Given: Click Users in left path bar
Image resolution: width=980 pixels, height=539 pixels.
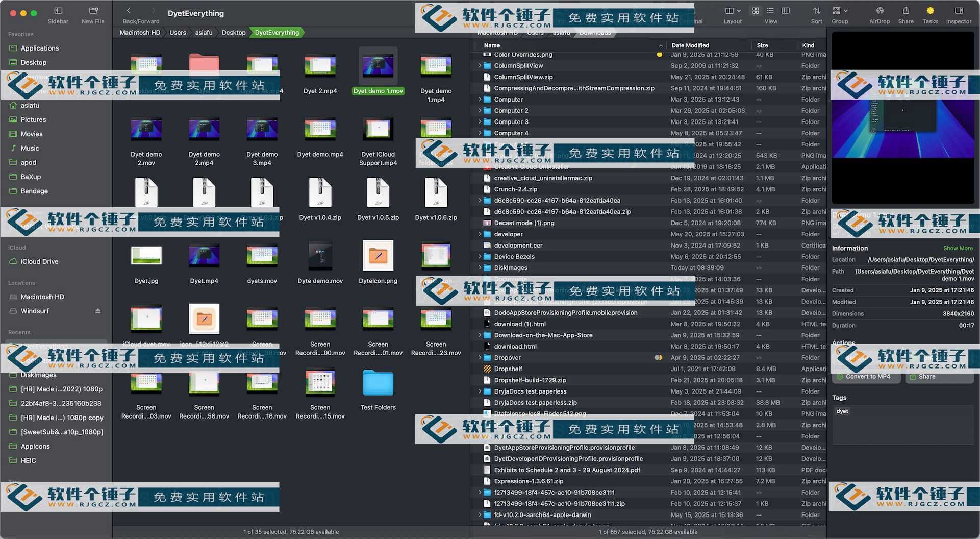Looking at the screenshot, I should pyautogui.click(x=178, y=32).
